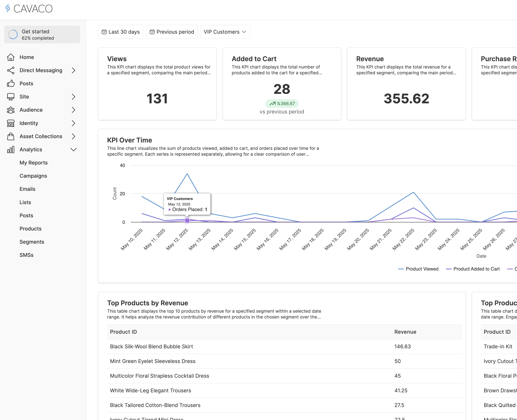Click the Get started progress ring
The width and height of the screenshot is (517, 420).
coord(13,35)
